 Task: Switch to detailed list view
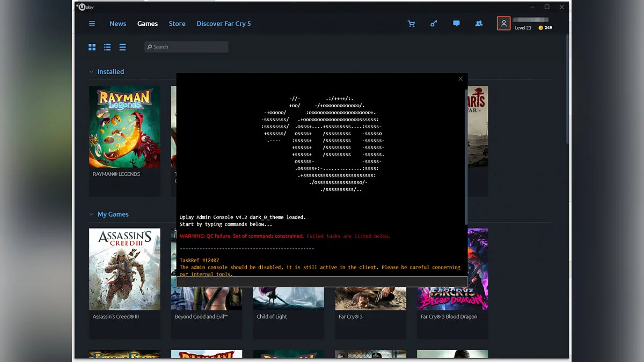(x=107, y=47)
